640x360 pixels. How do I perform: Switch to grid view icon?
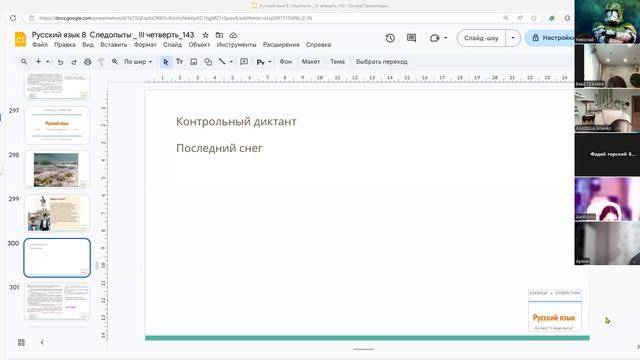point(22,342)
